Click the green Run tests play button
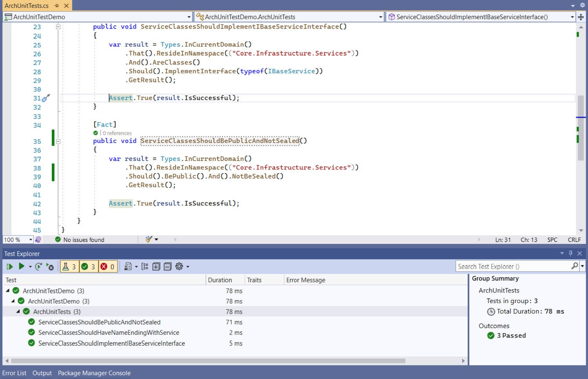This screenshot has height=379, width=588. pyautogui.click(x=22, y=266)
